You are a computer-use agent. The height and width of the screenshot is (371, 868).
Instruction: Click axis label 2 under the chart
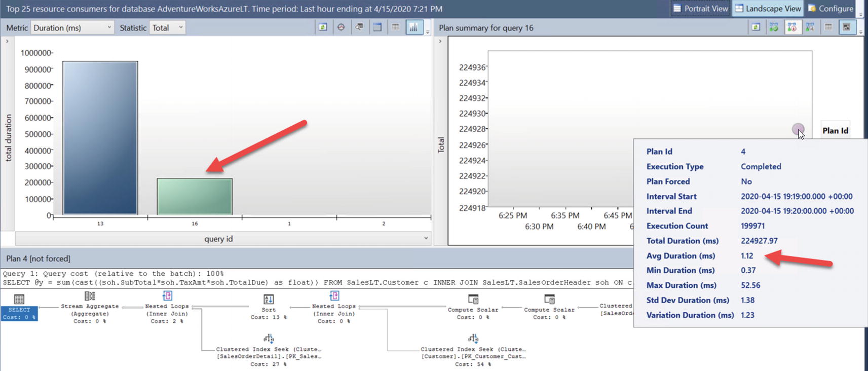384,224
